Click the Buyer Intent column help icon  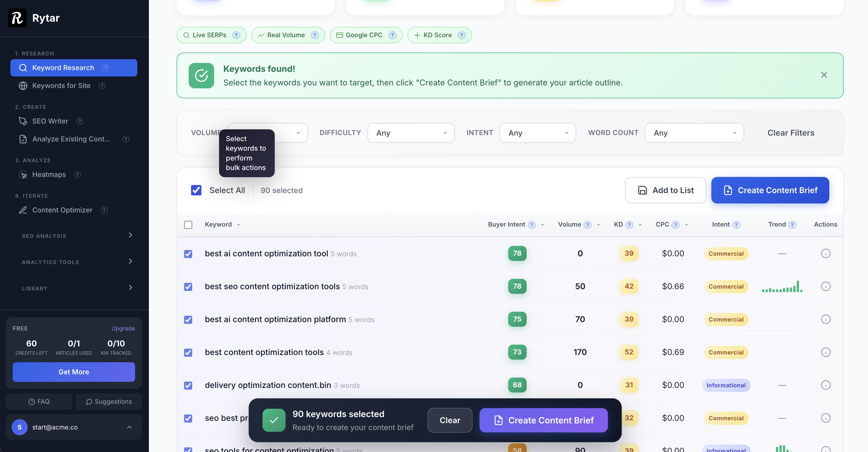[x=532, y=225]
